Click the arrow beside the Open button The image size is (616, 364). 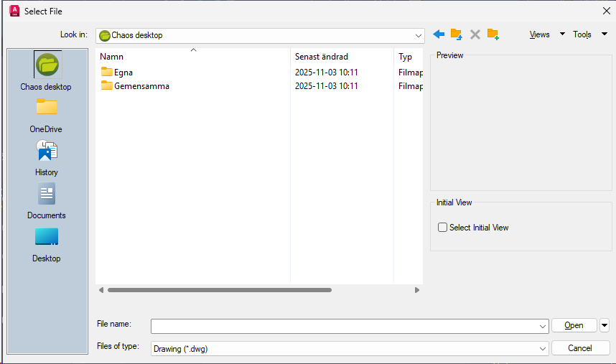(604, 325)
